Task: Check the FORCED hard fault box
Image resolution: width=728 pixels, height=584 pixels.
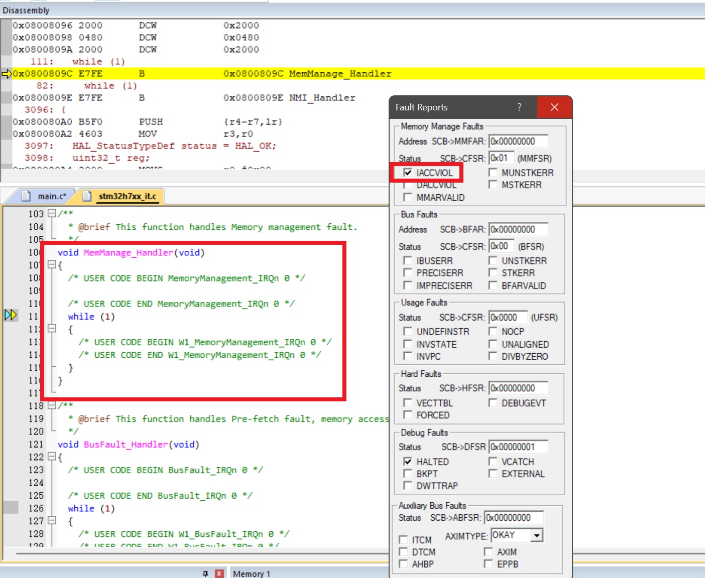Action: point(408,415)
